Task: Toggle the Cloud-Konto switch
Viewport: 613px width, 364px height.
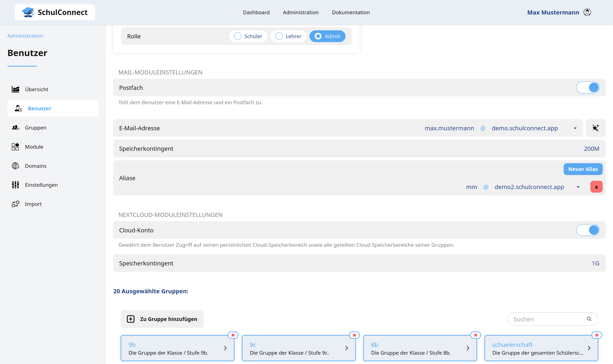Action: pos(588,230)
